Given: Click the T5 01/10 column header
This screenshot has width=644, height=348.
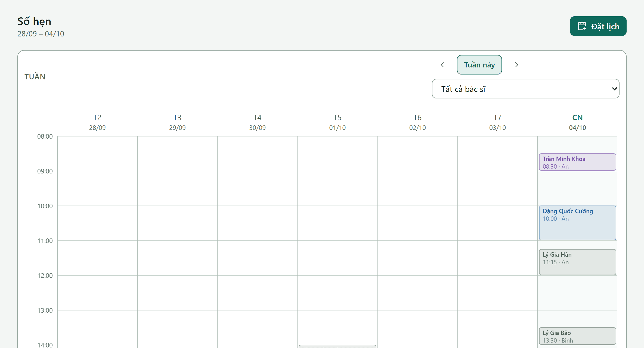Looking at the screenshot, I should (x=337, y=122).
